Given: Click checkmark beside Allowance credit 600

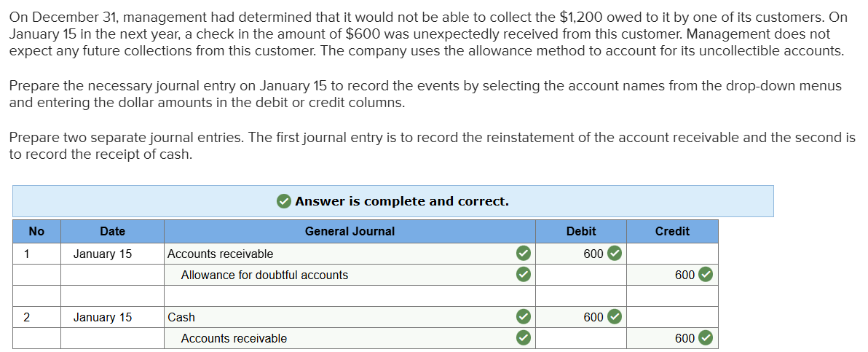Looking at the screenshot, I should pos(705,275).
